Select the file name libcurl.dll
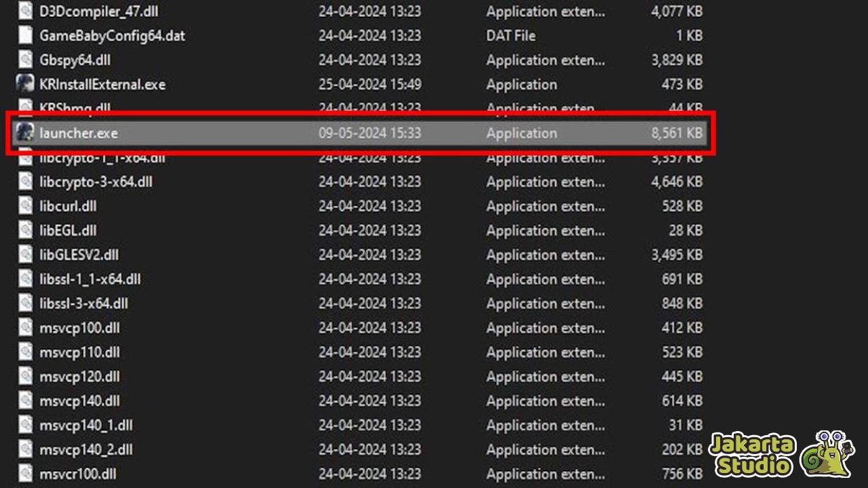Viewport: 868px width, 488px height. pos(68,207)
